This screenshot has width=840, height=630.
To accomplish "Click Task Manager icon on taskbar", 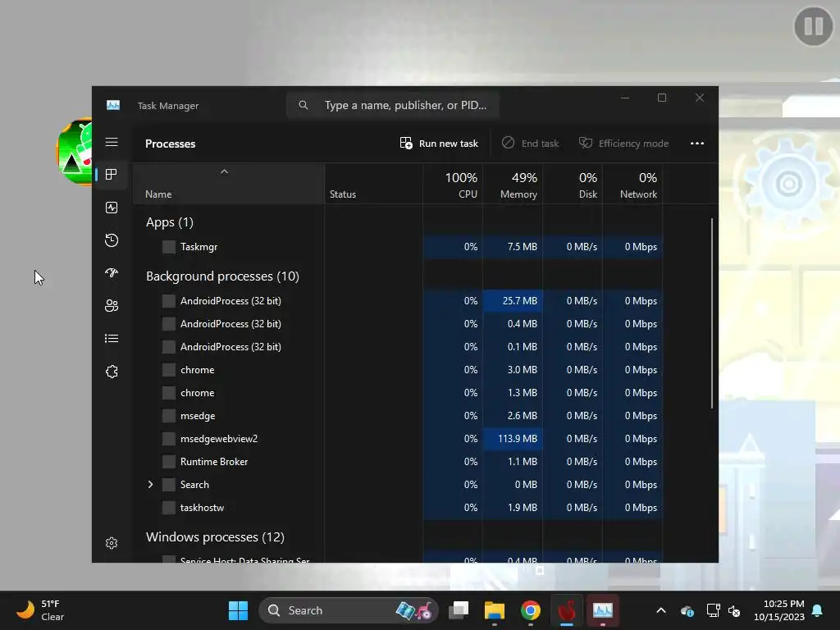I will [x=603, y=610].
